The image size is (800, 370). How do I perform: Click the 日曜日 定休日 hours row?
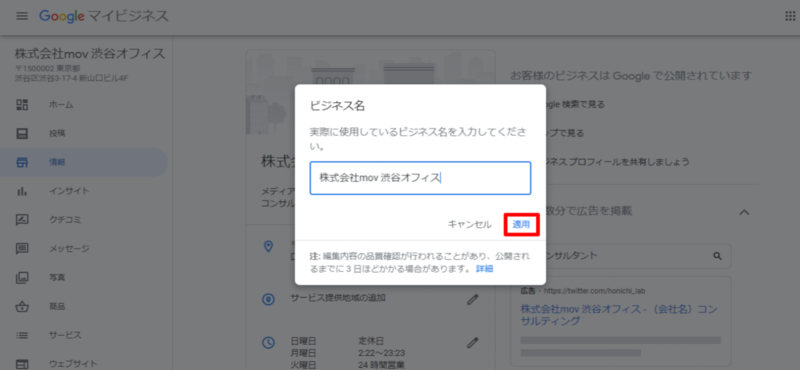(337, 340)
